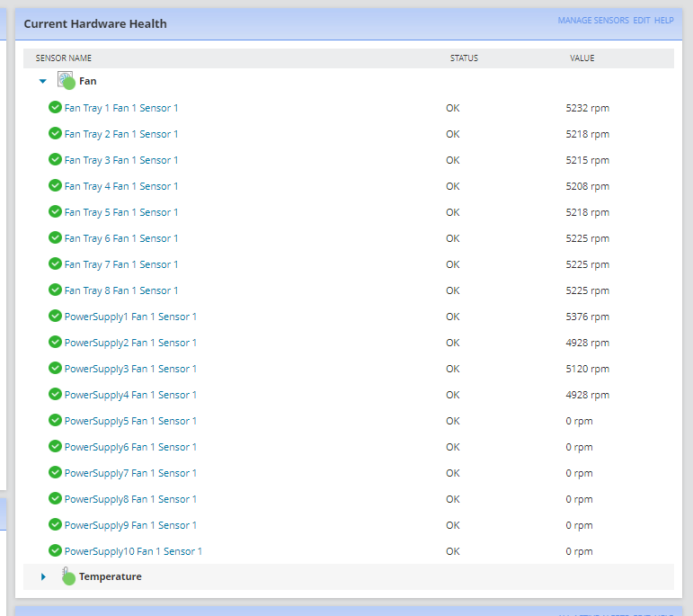Click green check icon beside PowerSupply6

point(55,446)
